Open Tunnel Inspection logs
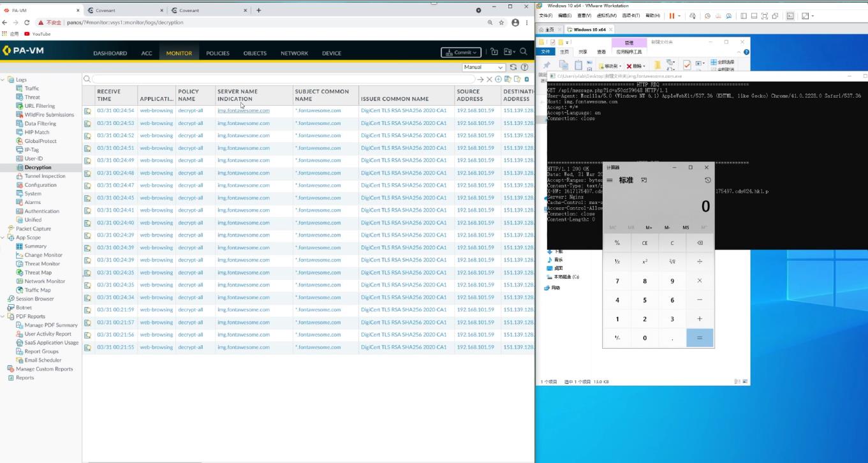868x463 pixels. 45,176
